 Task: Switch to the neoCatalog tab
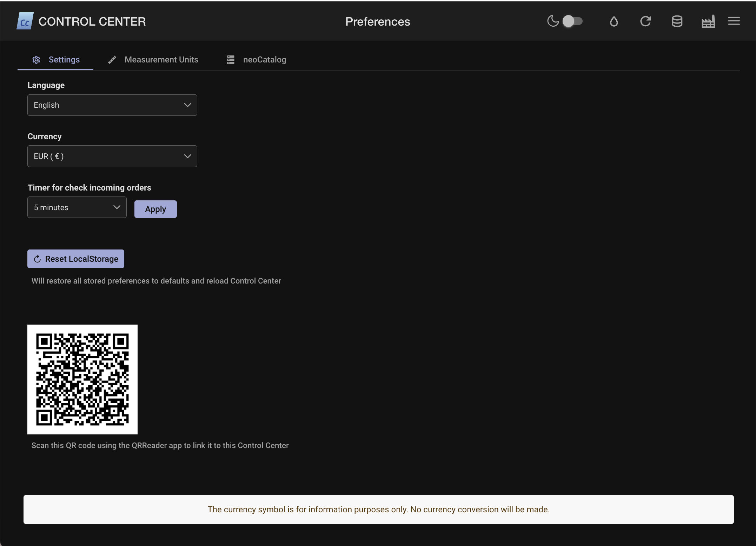[264, 60]
